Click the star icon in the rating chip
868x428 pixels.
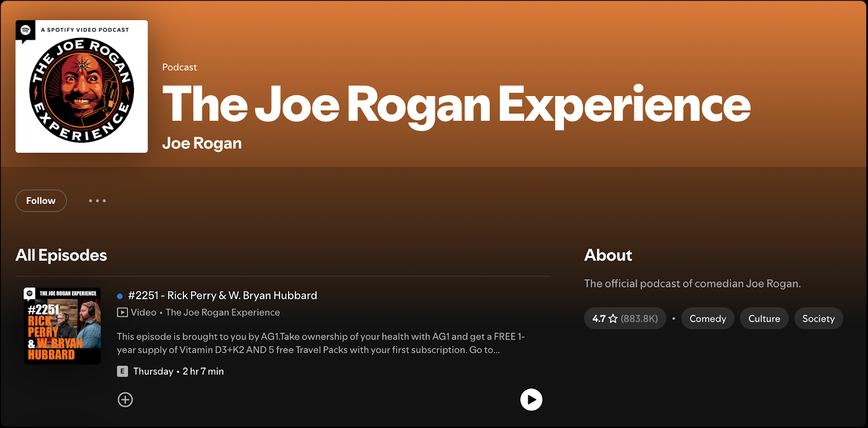613,318
